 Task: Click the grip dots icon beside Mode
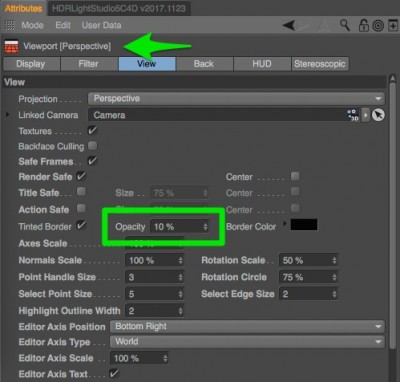10,25
